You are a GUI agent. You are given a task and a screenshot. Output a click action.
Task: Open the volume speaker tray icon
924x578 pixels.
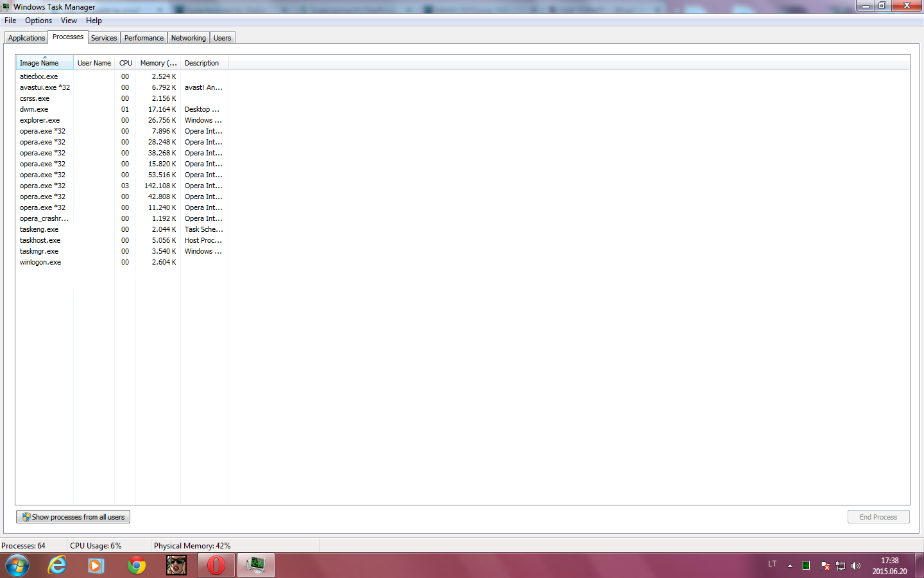coord(856,566)
